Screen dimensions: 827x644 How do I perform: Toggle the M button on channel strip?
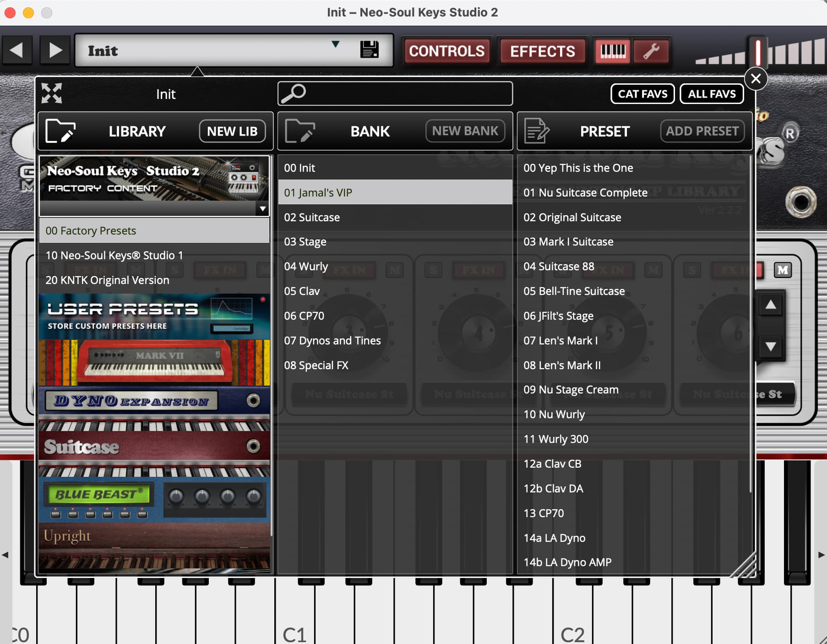click(x=783, y=270)
